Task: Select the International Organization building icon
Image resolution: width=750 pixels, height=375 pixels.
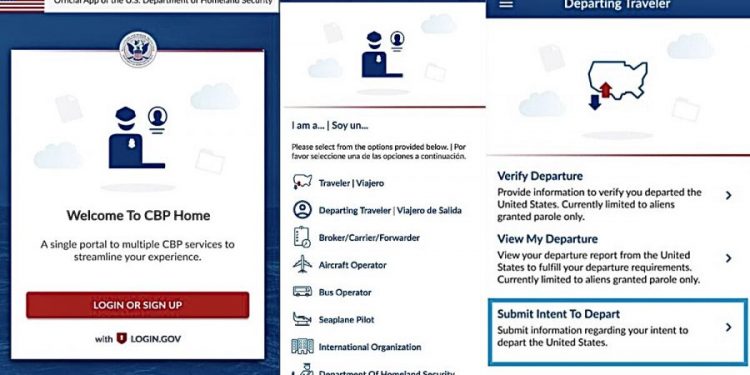Action: pos(302,346)
